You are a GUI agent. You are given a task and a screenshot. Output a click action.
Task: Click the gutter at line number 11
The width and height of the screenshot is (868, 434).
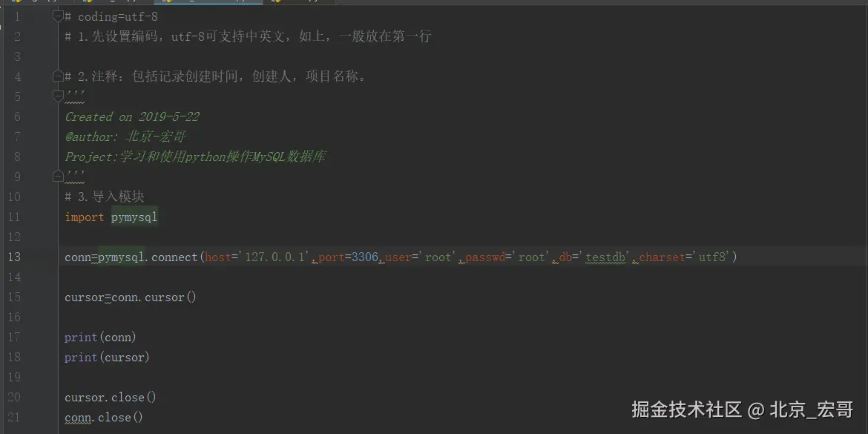tap(14, 217)
